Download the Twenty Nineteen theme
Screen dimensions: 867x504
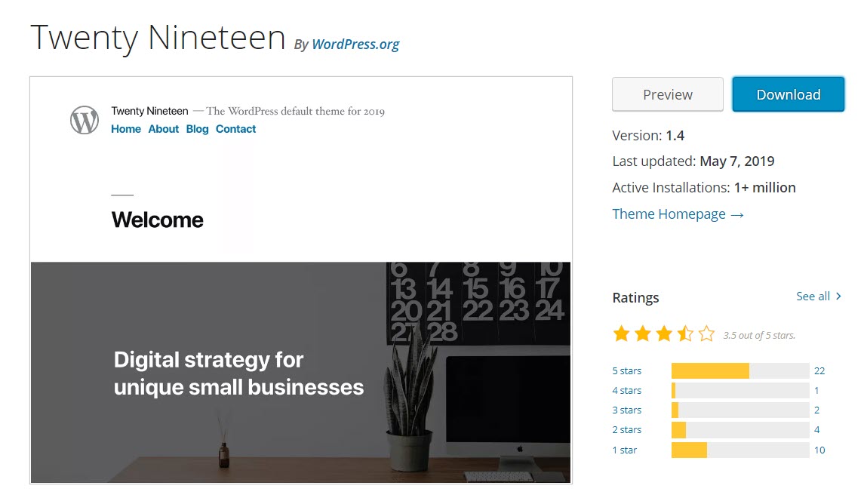point(788,94)
